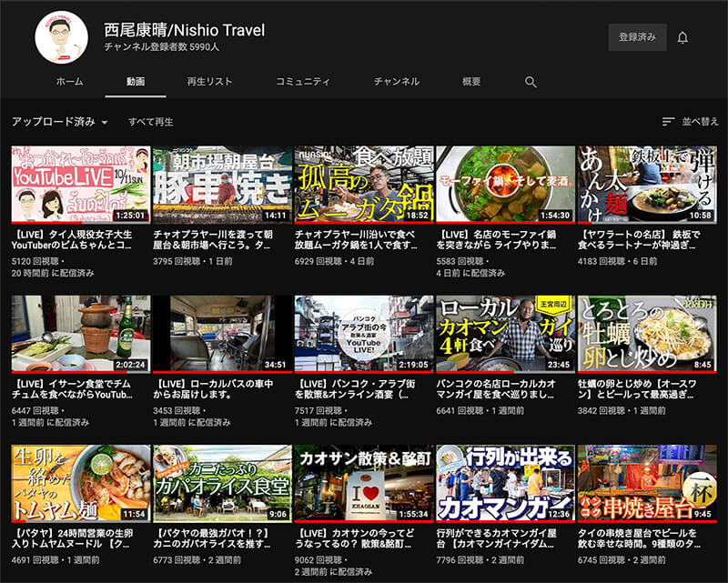The width and height of the screenshot is (728, 583).
Task: Open the カパオライス食堂 video thumbnail
Action: (222, 483)
